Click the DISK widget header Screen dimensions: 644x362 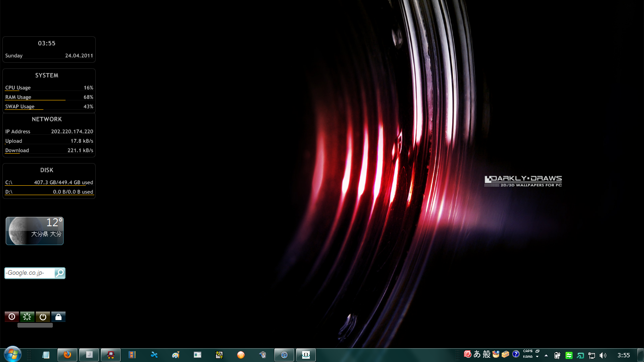coord(47,170)
